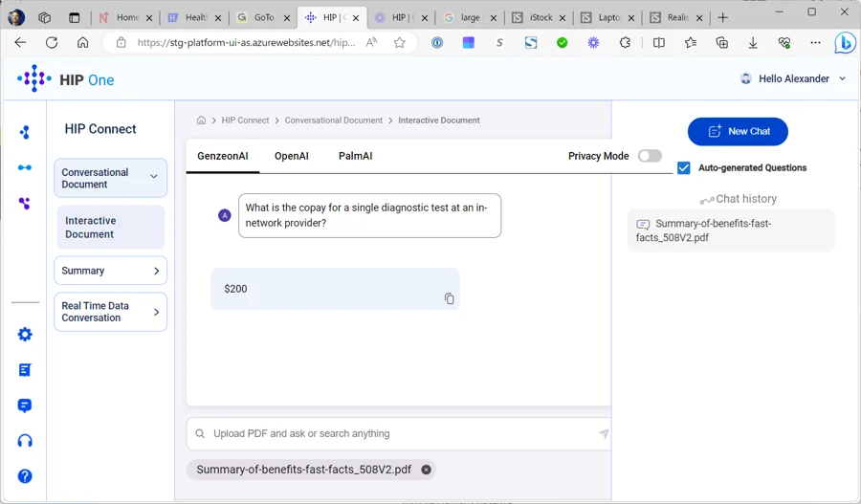Switch to the Home browser tab
Viewport: 861px width, 504px height.
click(x=125, y=17)
